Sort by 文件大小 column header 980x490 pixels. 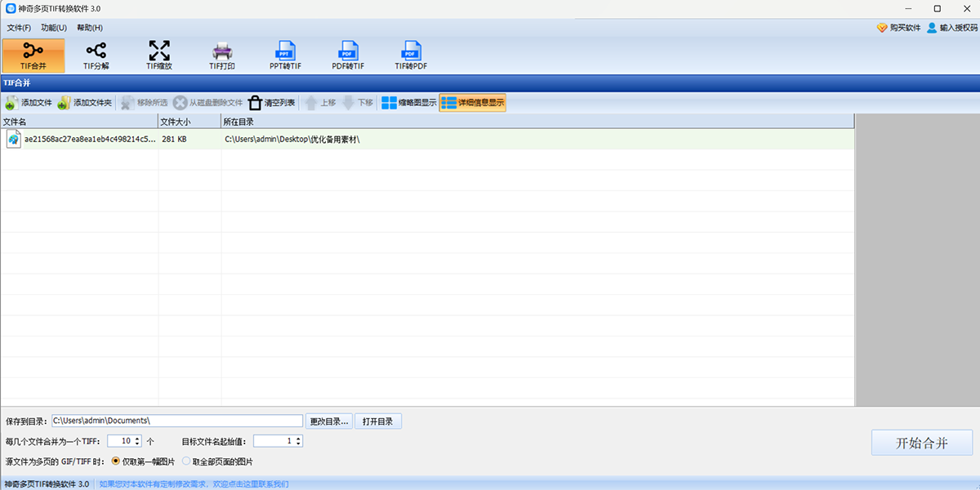[189, 122]
